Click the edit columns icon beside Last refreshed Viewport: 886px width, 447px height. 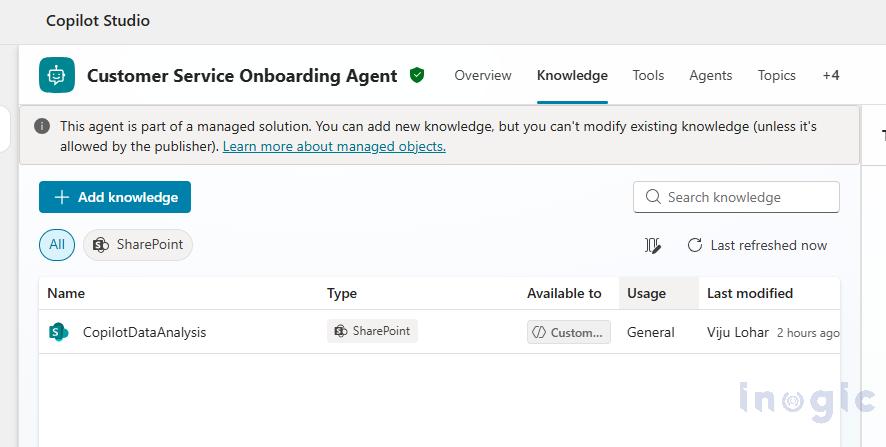(653, 245)
